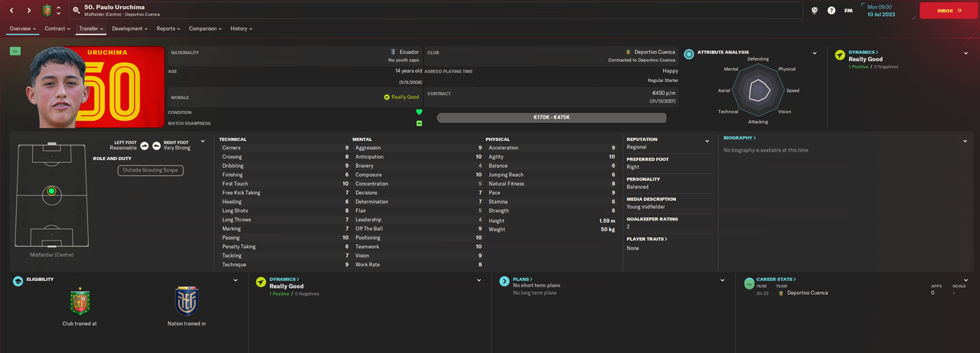Open the trophy/headset icon in the top bar
Viewport: 980px width, 353px height.
[815, 11]
